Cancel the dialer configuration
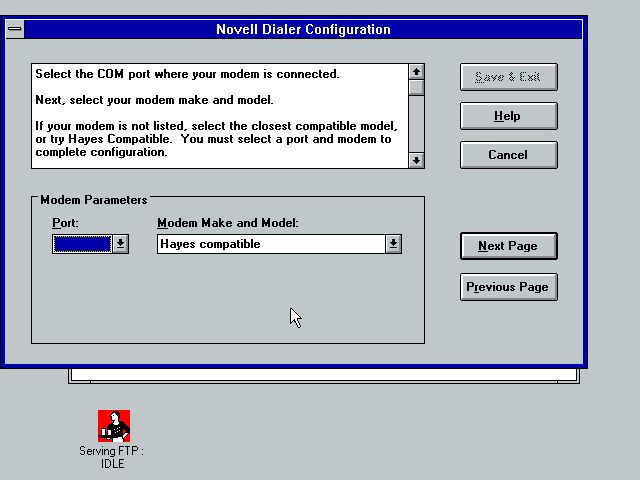 [509, 155]
